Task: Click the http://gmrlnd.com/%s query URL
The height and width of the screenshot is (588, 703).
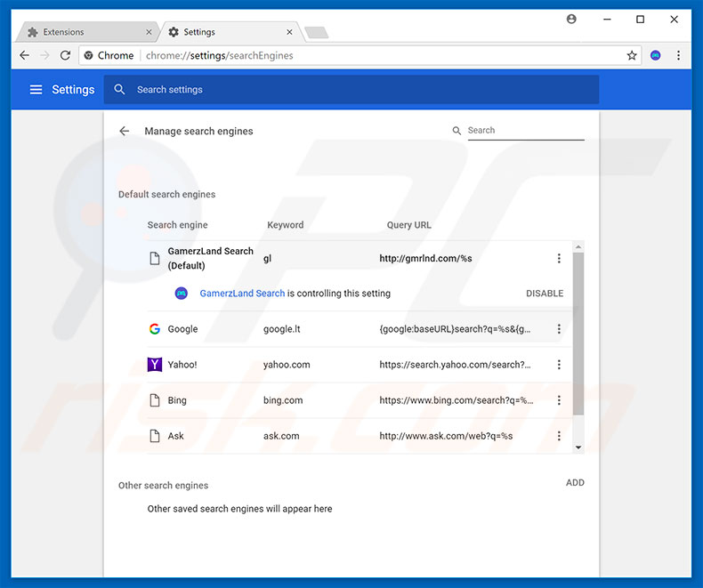Action: pos(425,258)
